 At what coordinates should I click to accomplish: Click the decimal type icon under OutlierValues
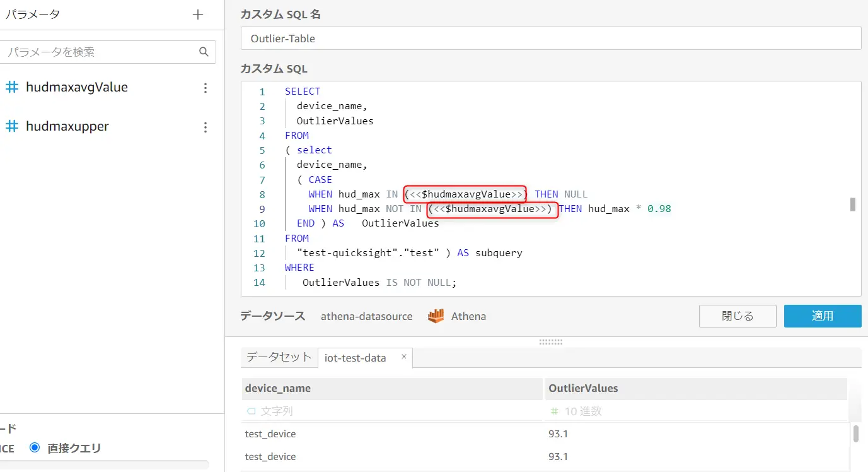pos(555,411)
